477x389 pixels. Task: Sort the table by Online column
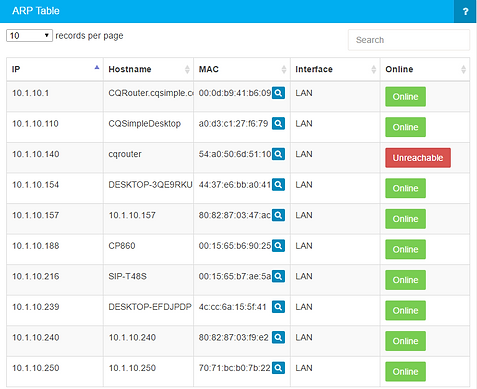(425, 69)
